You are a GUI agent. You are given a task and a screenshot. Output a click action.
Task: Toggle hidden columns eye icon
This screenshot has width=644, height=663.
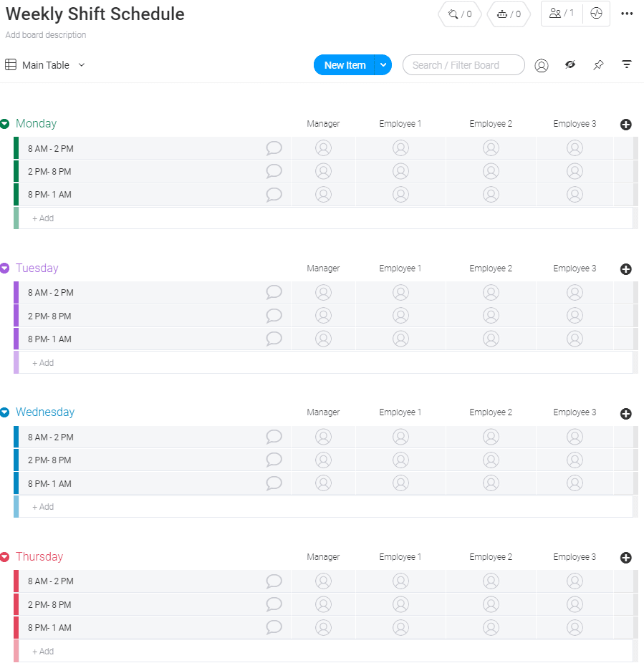[x=570, y=65]
